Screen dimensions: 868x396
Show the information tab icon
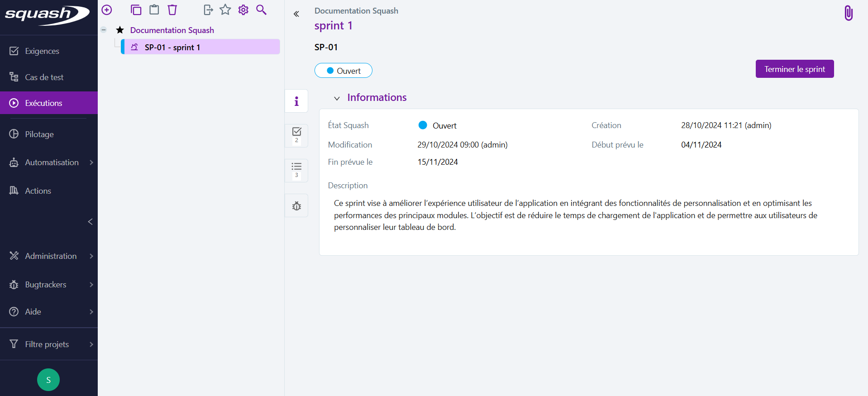click(296, 101)
